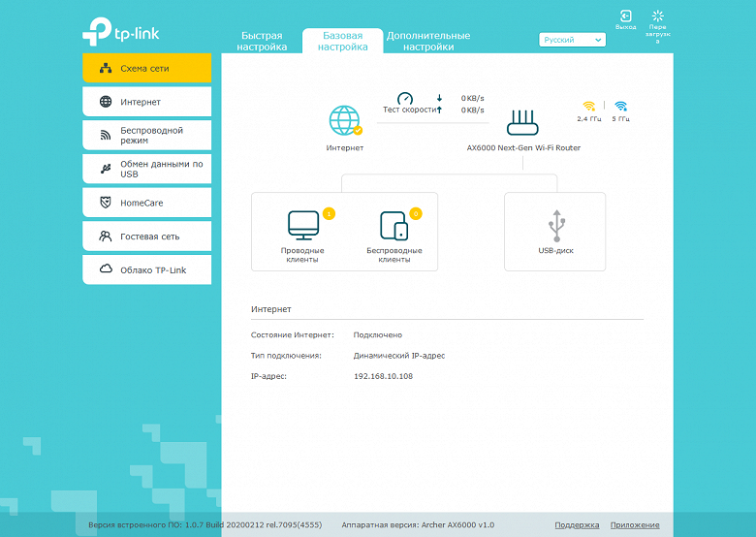Select the AX6000 router icon
This screenshot has height=537, width=756.
pyautogui.click(x=522, y=123)
